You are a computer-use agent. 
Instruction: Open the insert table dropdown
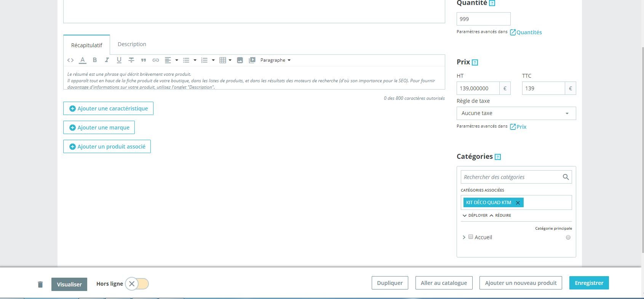tap(226, 60)
